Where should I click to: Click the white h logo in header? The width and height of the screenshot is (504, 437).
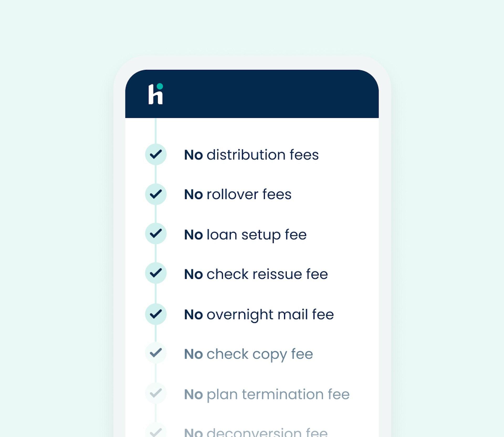[x=155, y=95]
